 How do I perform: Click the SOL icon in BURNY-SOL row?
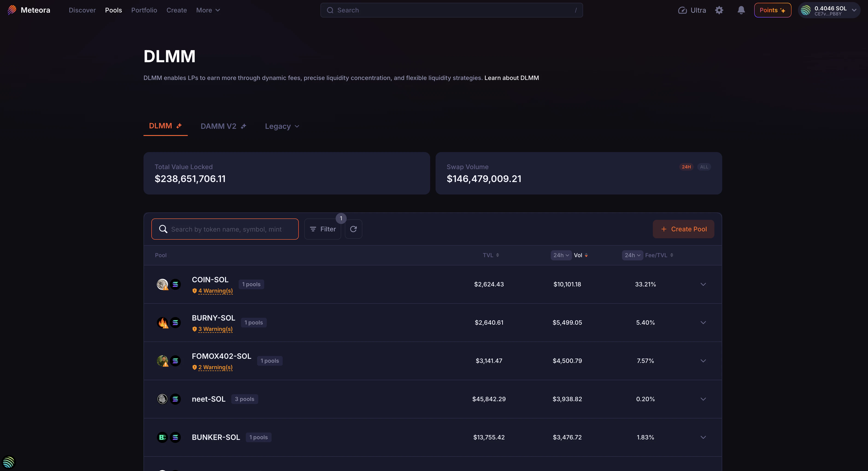coord(175,323)
